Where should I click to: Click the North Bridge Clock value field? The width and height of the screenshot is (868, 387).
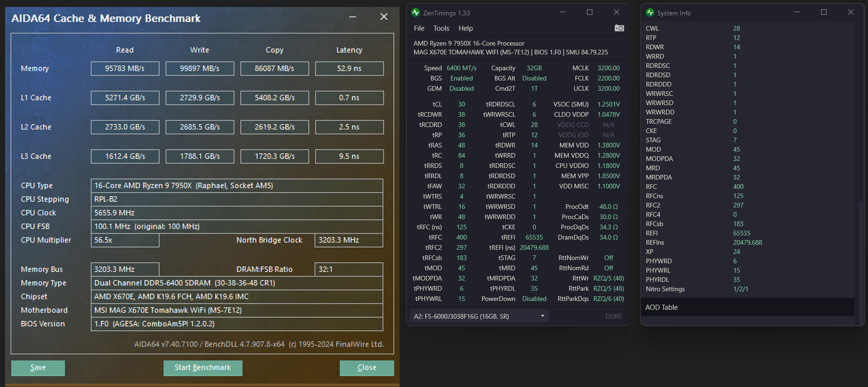click(x=349, y=240)
